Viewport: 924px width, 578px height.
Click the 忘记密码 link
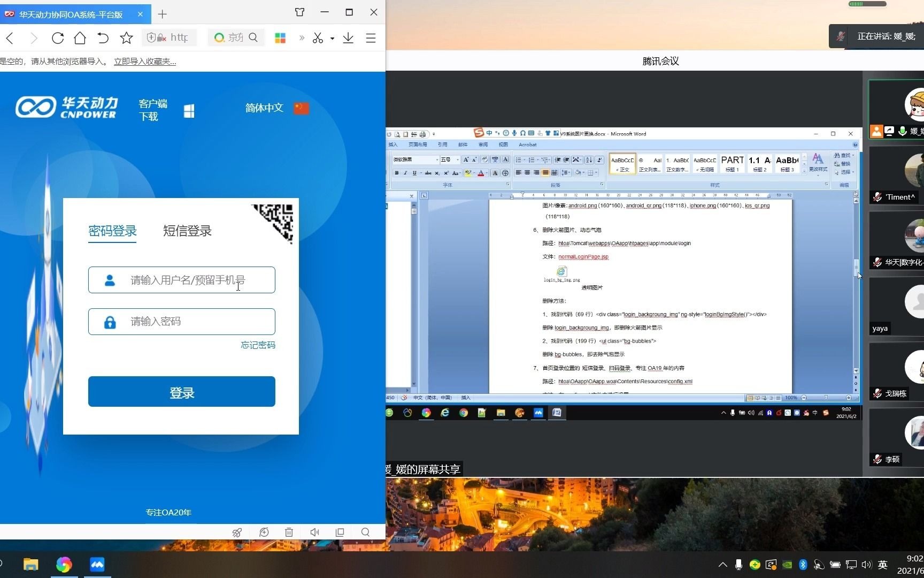pos(258,345)
